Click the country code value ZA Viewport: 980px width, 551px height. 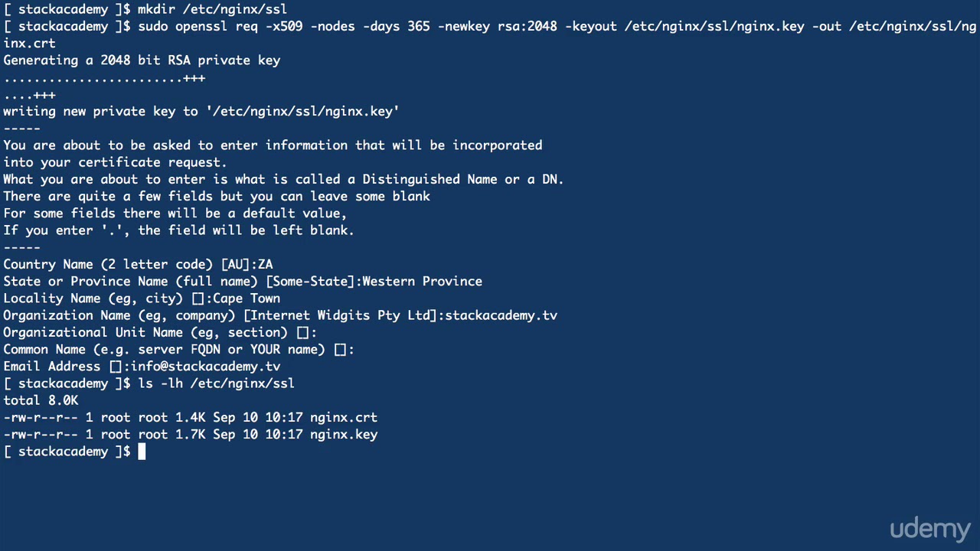(x=265, y=265)
